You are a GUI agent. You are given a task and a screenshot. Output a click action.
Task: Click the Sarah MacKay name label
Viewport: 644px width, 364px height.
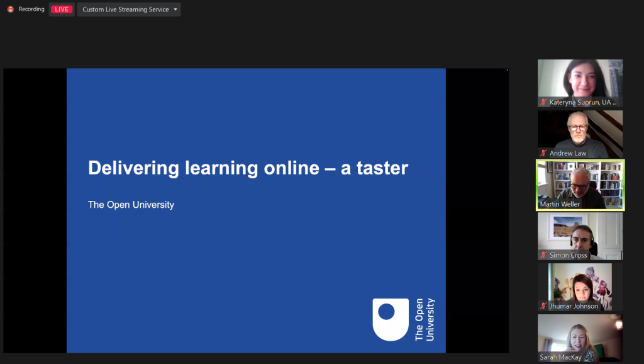pos(560,357)
